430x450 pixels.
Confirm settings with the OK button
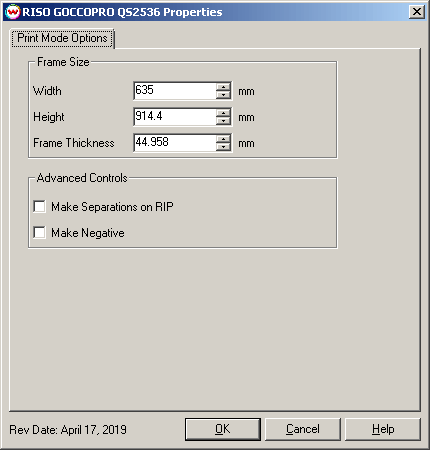[x=223, y=429]
